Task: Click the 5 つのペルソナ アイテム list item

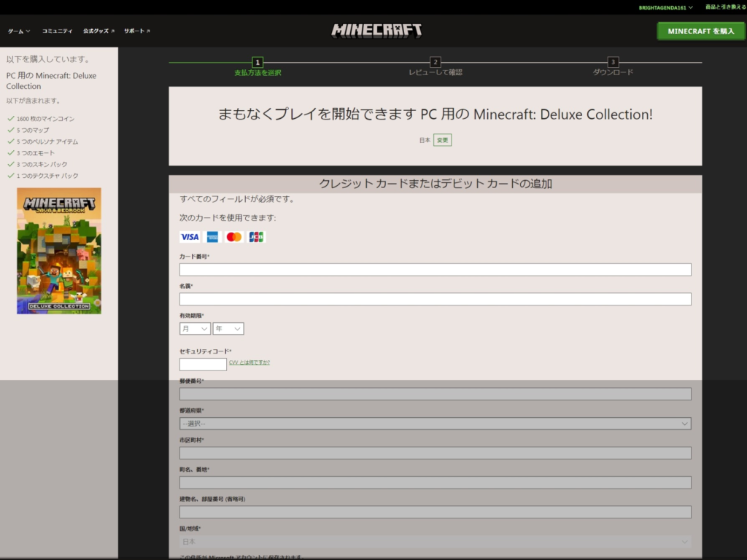Action: pyautogui.click(x=42, y=141)
